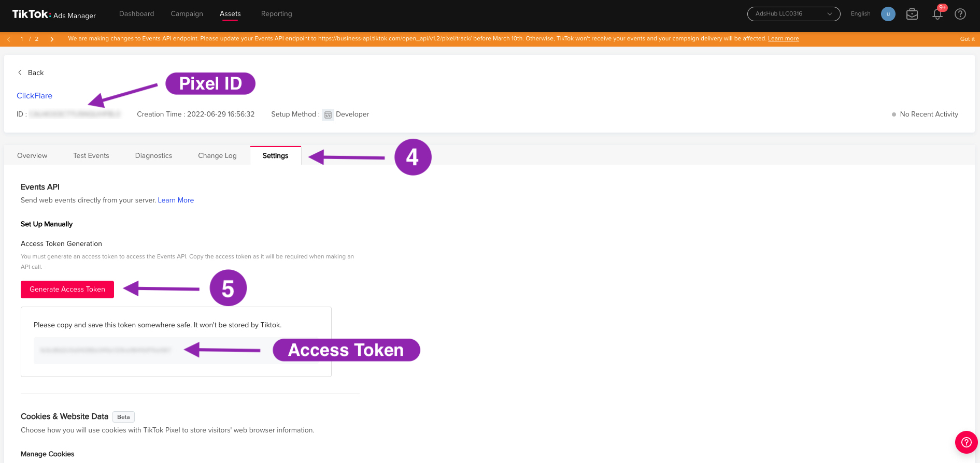
Task: Expand the AdsHub LLC0316 account dropdown
Action: point(793,14)
